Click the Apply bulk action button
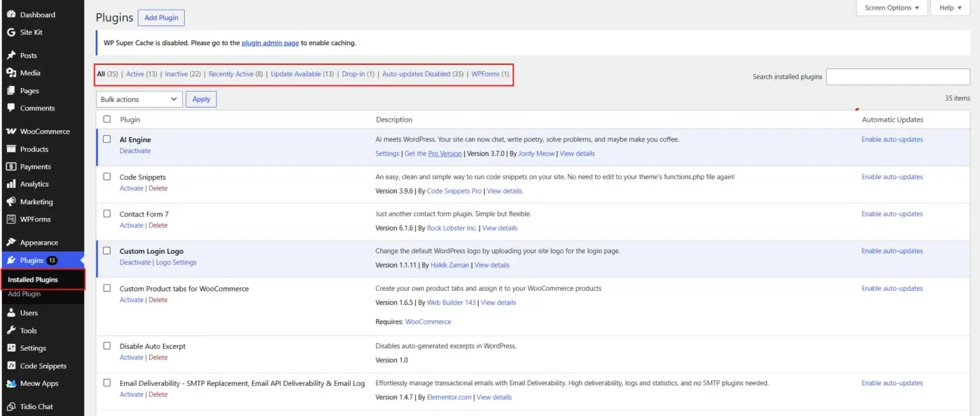 click(x=202, y=99)
